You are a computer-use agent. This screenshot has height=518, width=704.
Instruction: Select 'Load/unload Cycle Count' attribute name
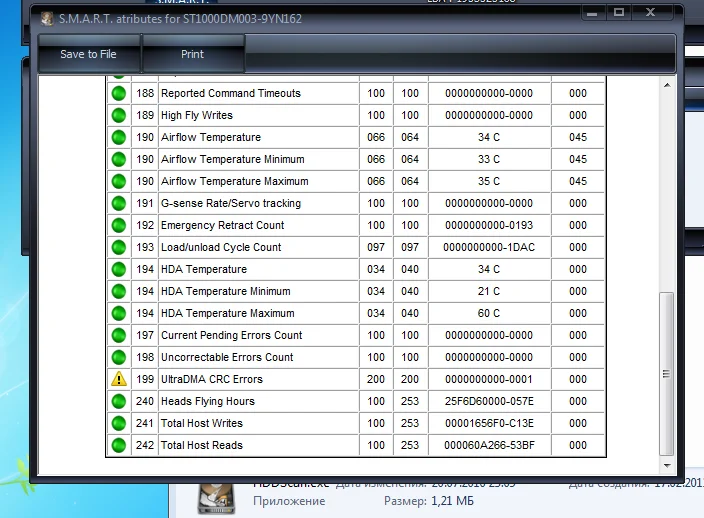(x=221, y=247)
